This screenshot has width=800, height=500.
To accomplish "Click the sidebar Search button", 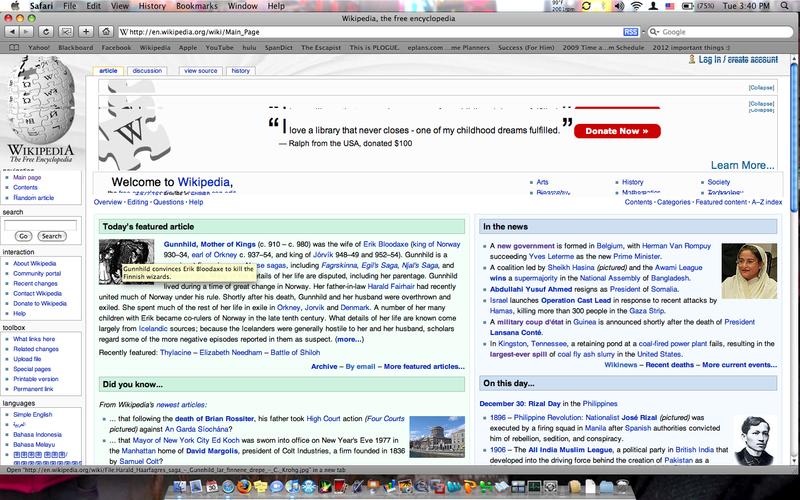I will click(x=52, y=236).
